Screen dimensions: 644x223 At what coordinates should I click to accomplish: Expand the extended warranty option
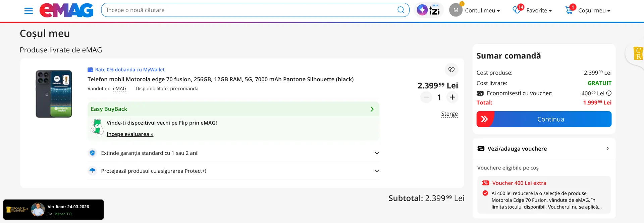(x=377, y=153)
